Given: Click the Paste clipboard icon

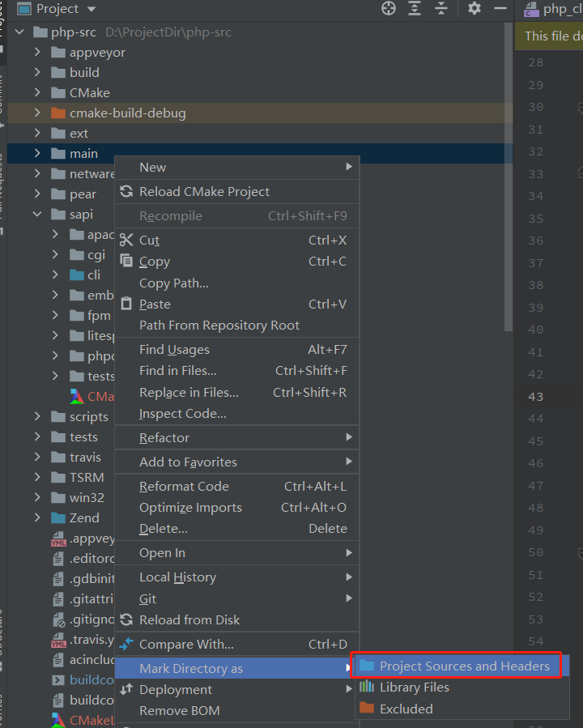Looking at the screenshot, I should [x=126, y=304].
